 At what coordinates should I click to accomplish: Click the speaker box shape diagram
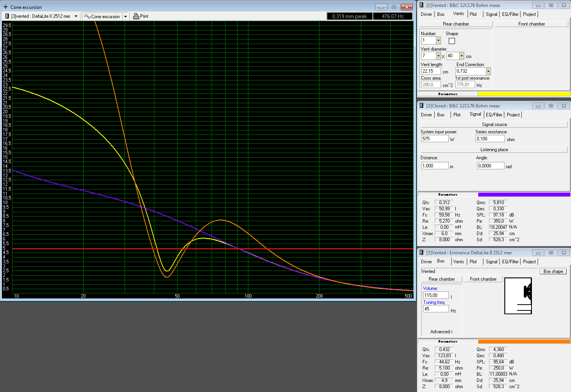[x=518, y=296]
